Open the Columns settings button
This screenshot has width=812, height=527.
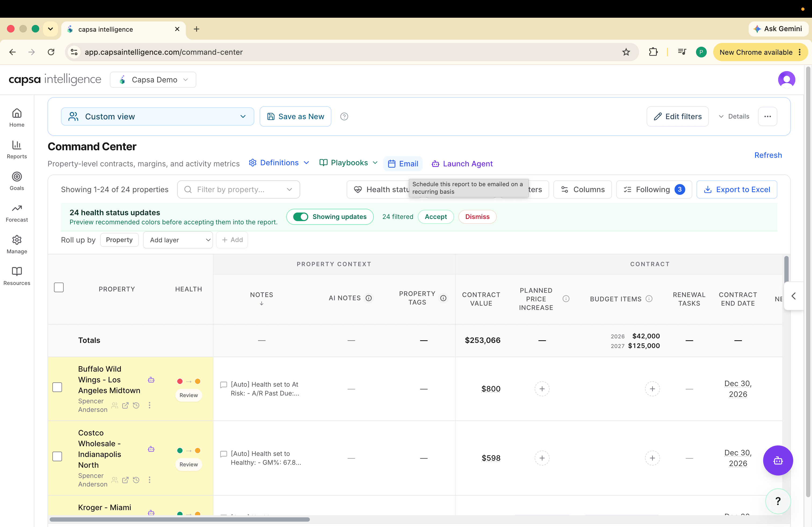coord(582,189)
